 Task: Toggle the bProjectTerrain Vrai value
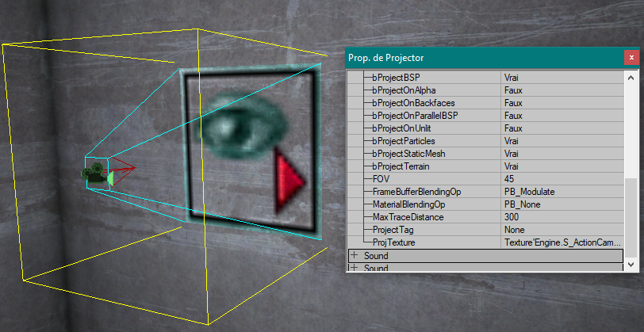tap(562, 166)
